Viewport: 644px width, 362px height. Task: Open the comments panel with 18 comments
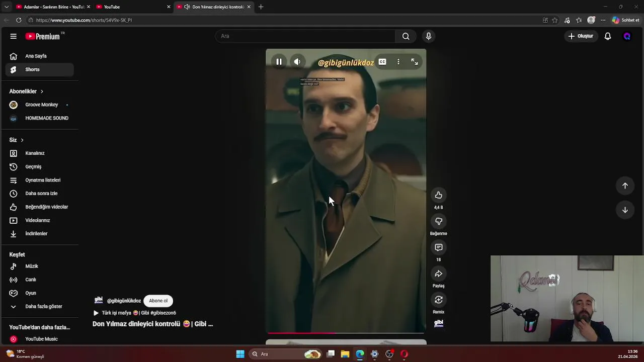coord(439,247)
